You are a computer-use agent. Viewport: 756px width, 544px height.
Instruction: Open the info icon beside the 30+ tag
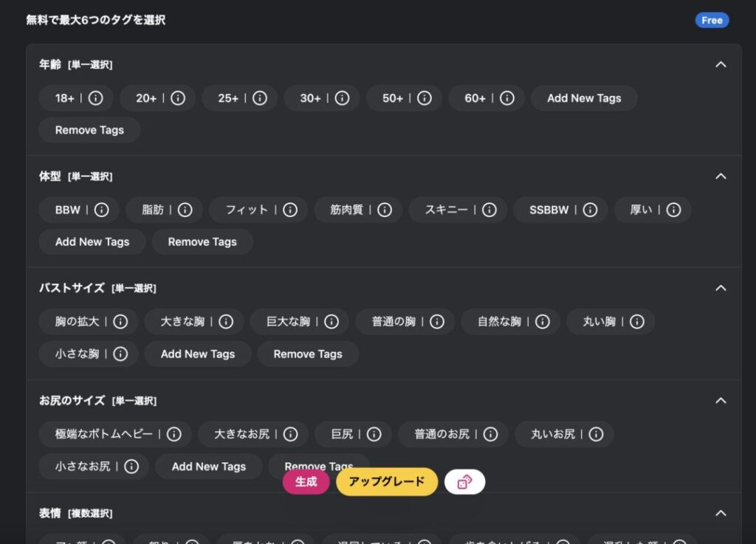point(342,98)
